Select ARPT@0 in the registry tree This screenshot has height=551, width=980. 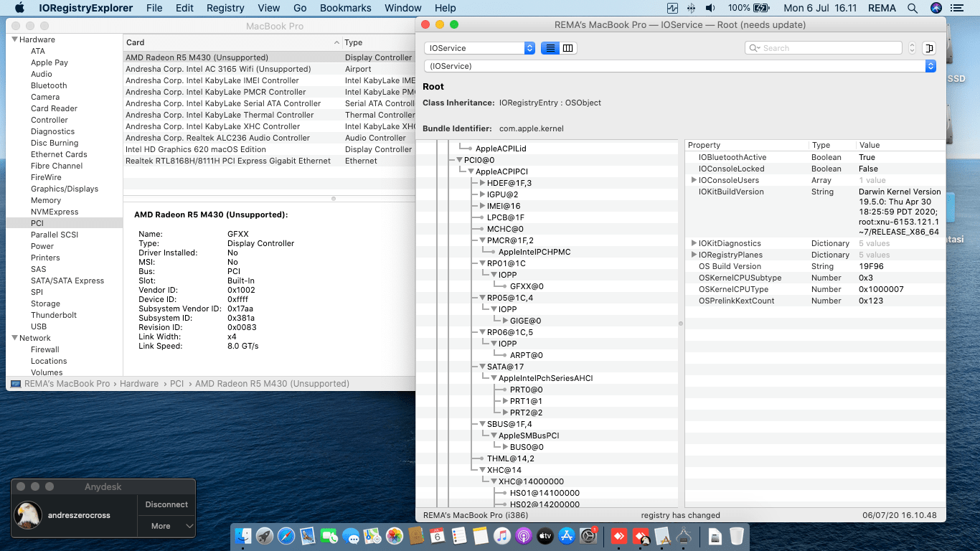tap(527, 355)
